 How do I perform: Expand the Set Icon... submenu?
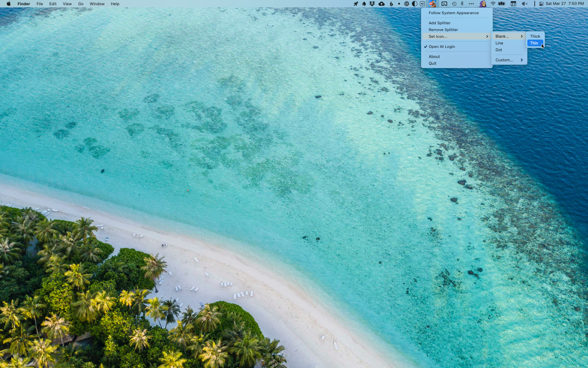457,36
